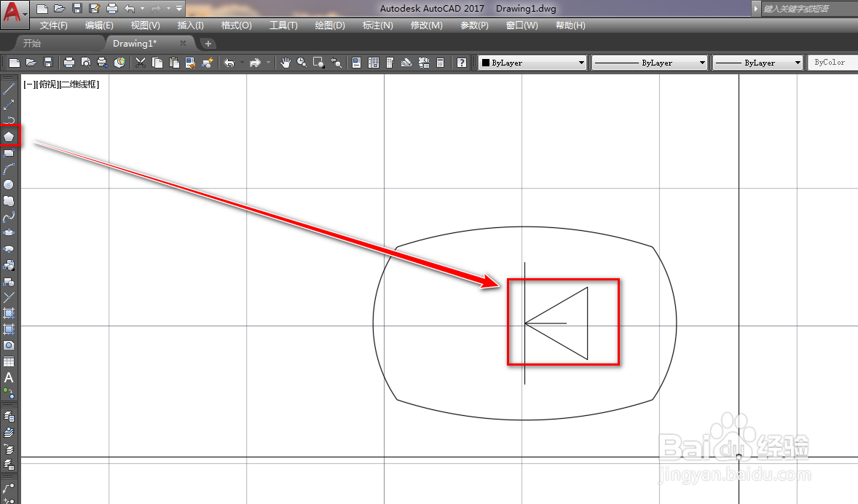Click the Add Selected tool

[9, 393]
